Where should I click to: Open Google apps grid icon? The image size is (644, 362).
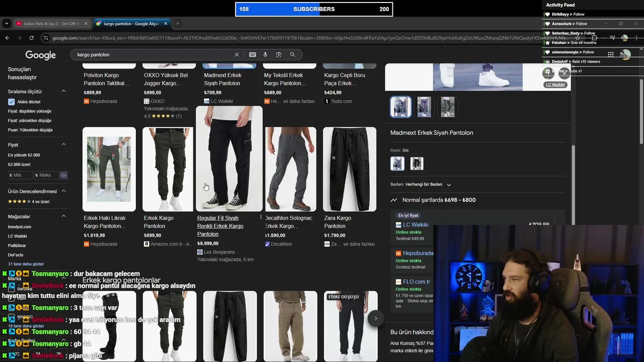click(x=610, y=54)
